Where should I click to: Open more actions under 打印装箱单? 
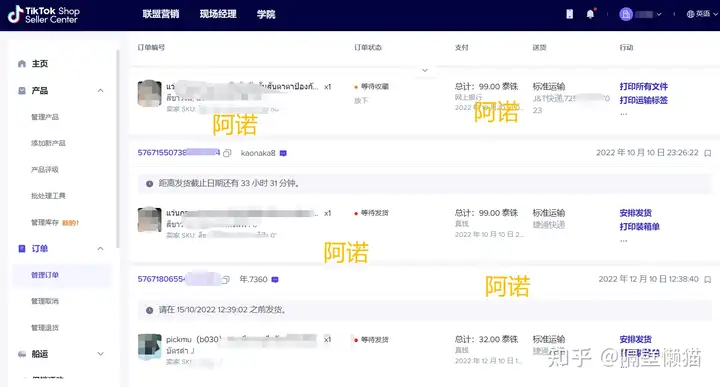(624, 240)
